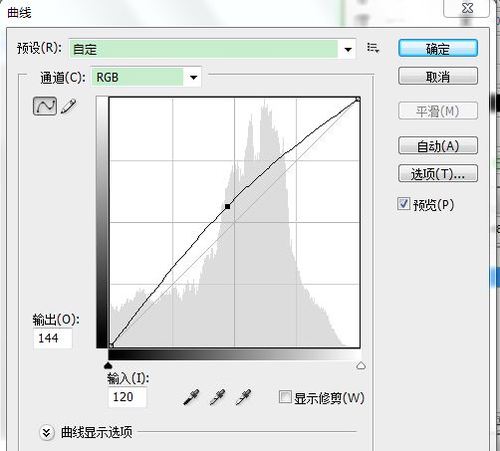Click the white point input slider

click(x=361, y=366)
